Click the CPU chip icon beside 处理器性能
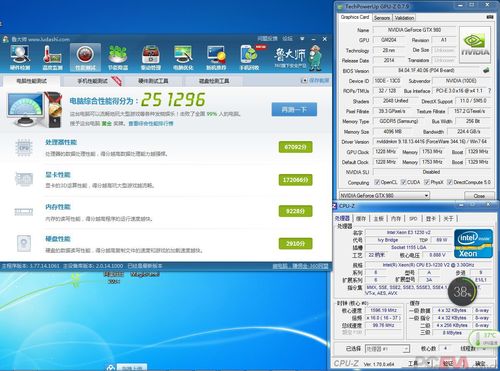Image resolution: width=500 pixels, height=371 pixels. (x=24, y=147)
